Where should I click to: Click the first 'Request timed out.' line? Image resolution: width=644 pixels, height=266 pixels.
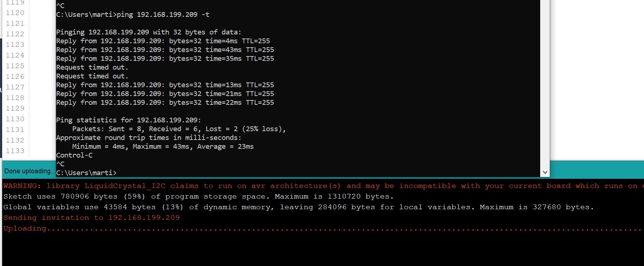pos(92,67)
